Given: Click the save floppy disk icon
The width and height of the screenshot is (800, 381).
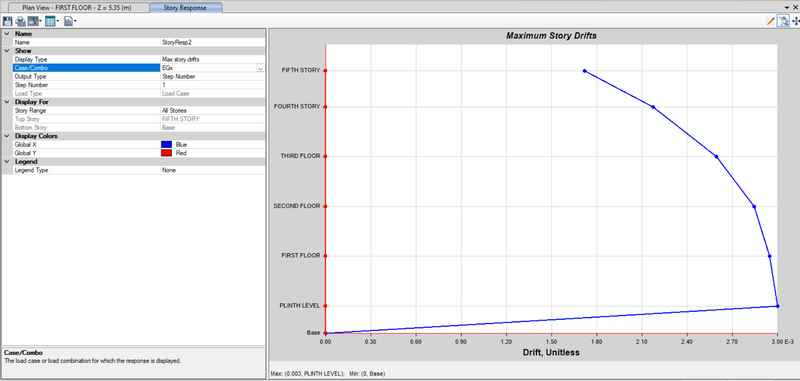Looking at the screenshot, I should [x=7, y=21].
